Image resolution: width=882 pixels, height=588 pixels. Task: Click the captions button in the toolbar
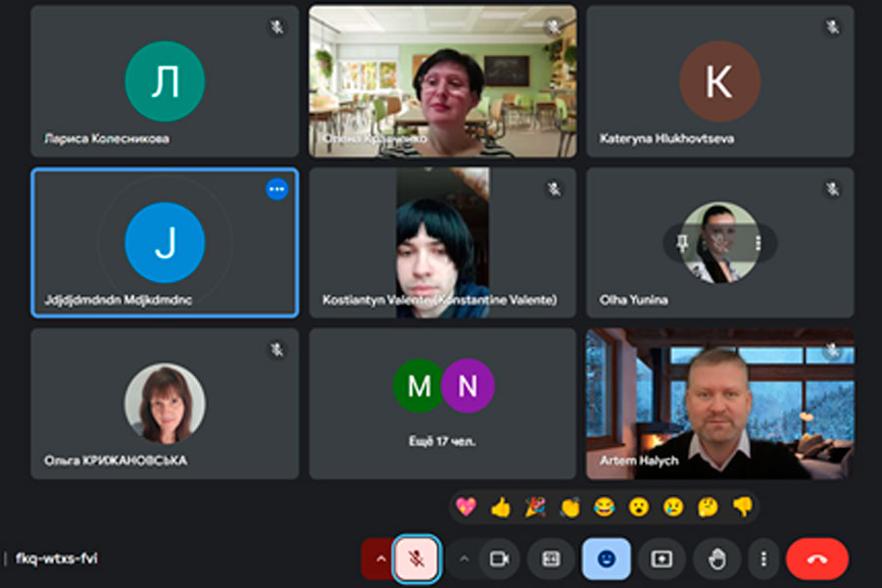[551, 559]
